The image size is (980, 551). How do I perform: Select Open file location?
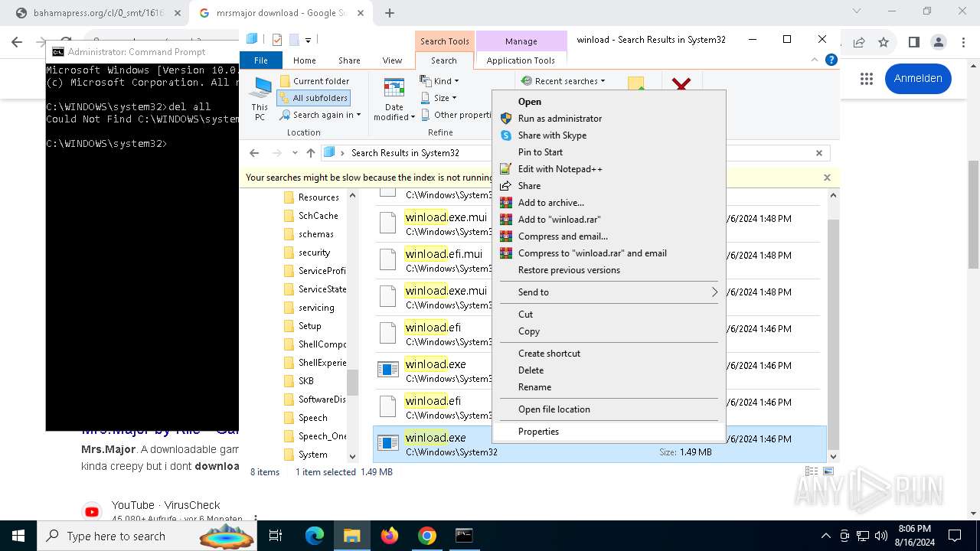click(x=554, y=409)
